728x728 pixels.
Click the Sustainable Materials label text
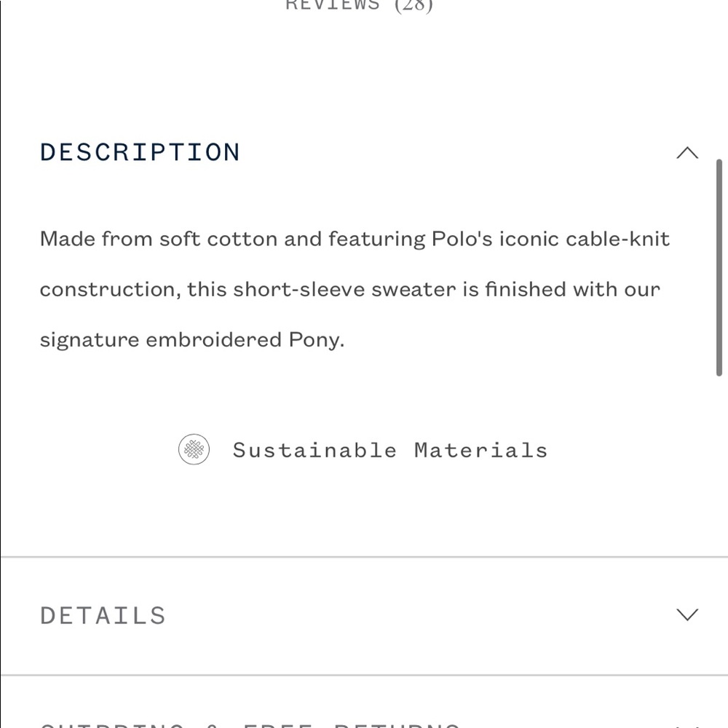click(x=390, y=450)
